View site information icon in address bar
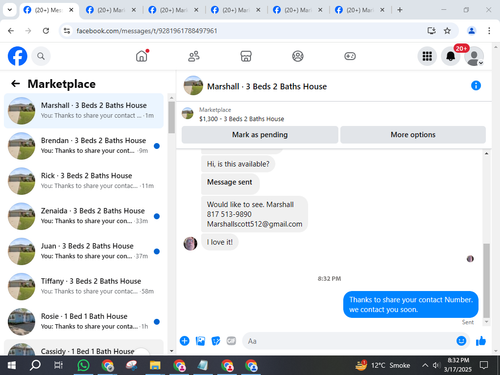Screen dimensions: 500x375 tap(67, 31)
